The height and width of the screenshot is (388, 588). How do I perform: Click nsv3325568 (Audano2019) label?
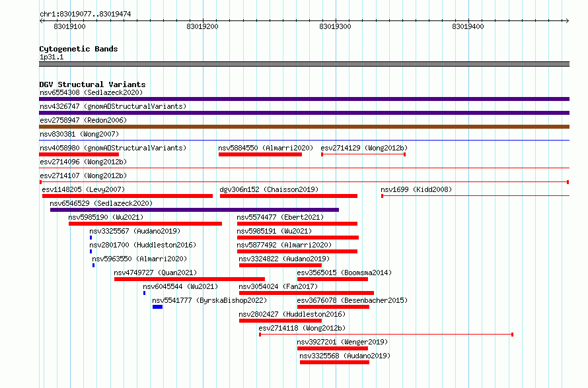coord(345,356)
